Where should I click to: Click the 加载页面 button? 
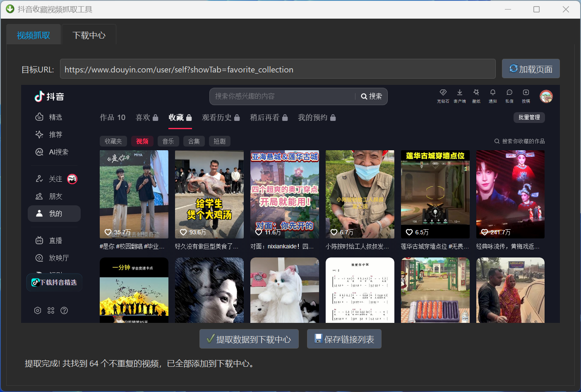(x=531, y=69)
